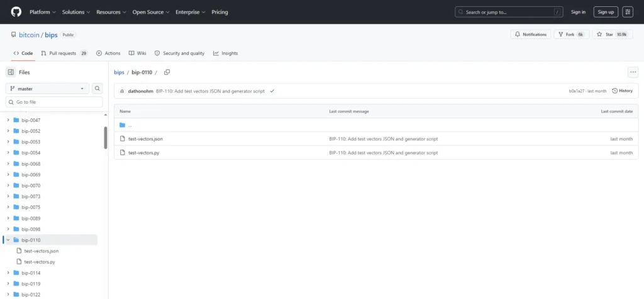Click the bip-0110 open folder icon
The height and width of the screenshot is (299, 644).
coord(16,240)
